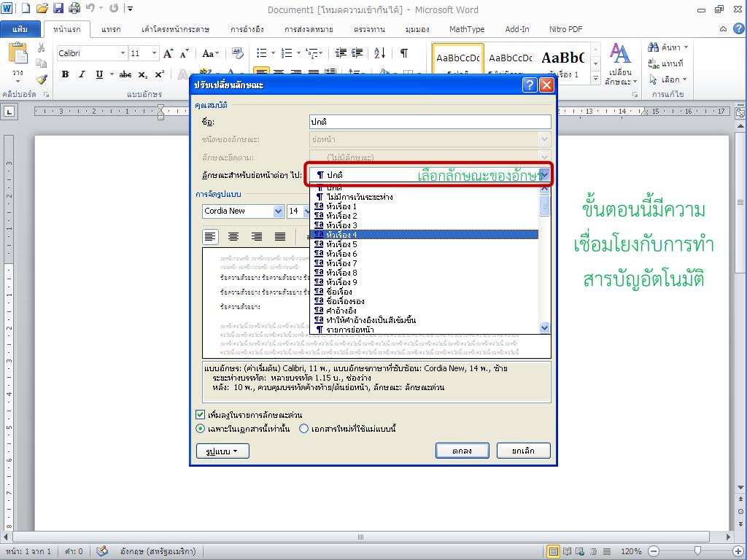Open the 'การอ้างอิง' References tab
Image resolution: width=747 pixels, height=560 pixels.
(247, 29)
